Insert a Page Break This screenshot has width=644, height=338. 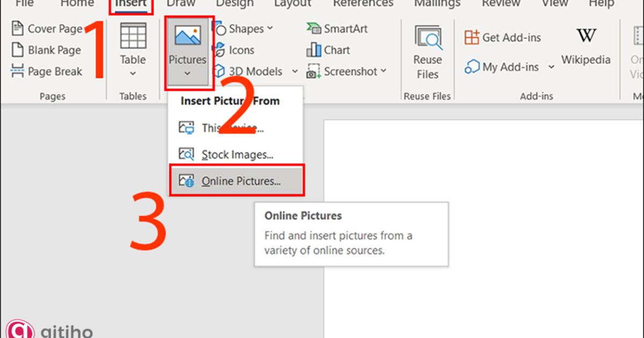[47, 71]
